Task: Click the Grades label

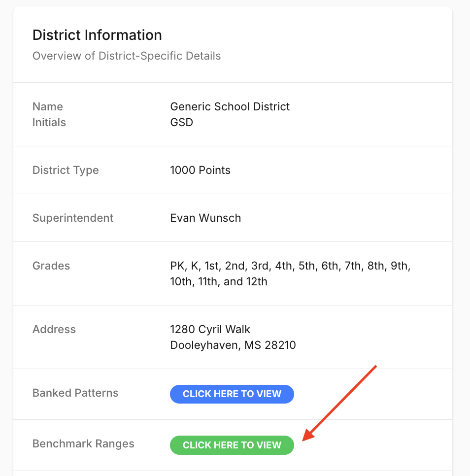Action: (x=51, y=266)
